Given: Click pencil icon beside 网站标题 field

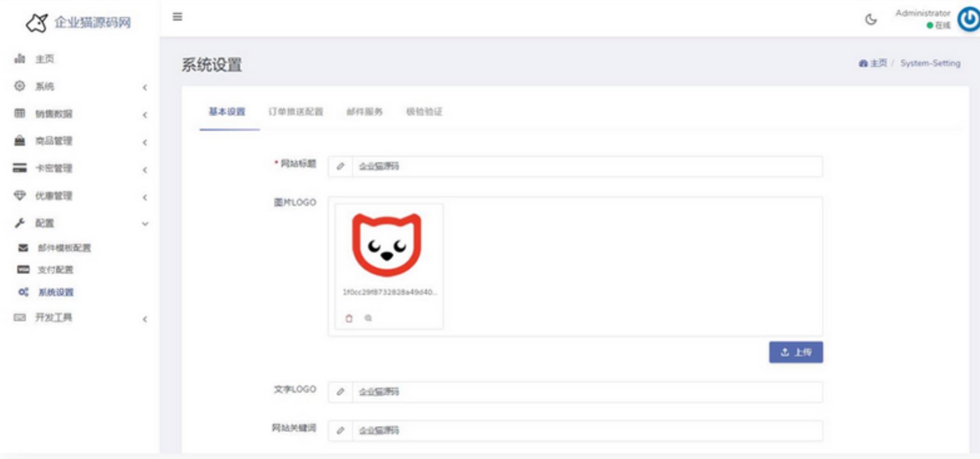Looking at the screenshot, I should (340, 166).
